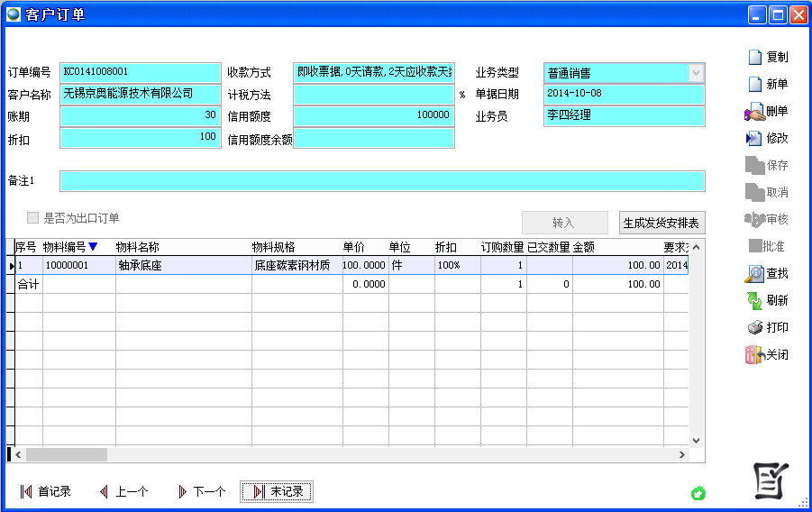Navigate to previous record 上一个
Screen dimensions: 812x512
(x=123, y=491)
